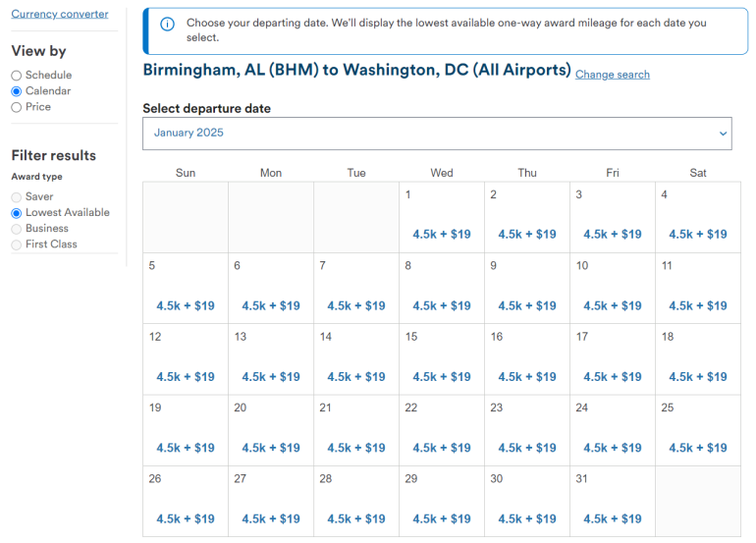756x543 pixels.
Task: Pick January 31 fare of 4.5k + $19
Action: coord(613,518)
